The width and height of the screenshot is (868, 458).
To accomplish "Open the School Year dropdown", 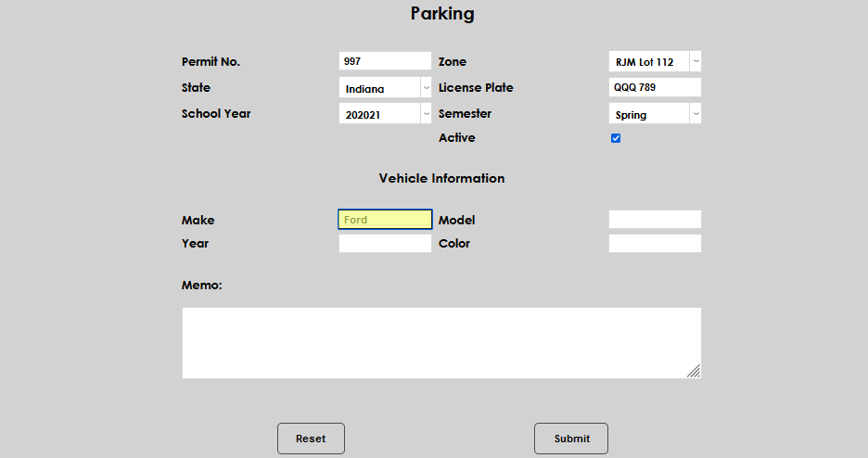I will 385,114.
